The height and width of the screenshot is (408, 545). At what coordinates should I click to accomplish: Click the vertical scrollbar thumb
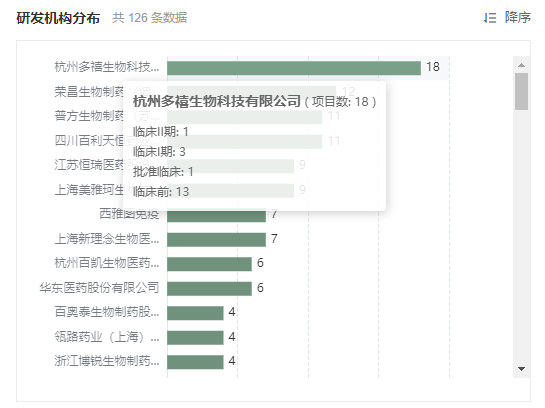click(521, 91)
